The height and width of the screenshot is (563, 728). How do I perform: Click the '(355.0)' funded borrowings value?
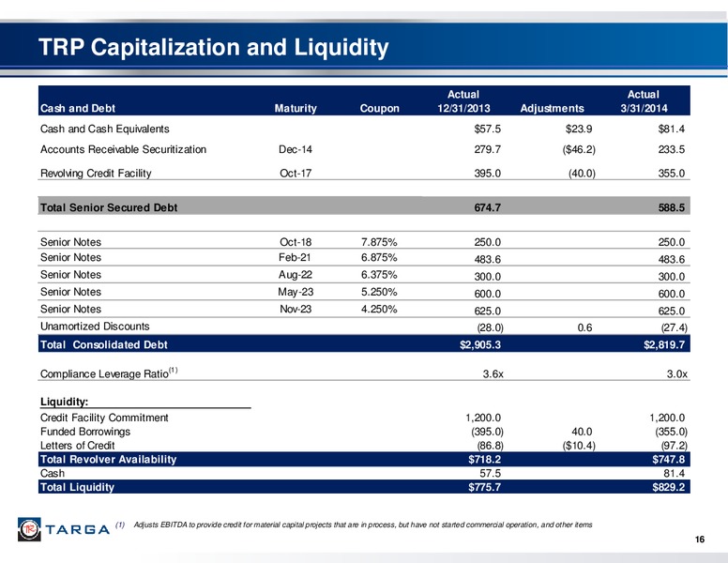671,432
